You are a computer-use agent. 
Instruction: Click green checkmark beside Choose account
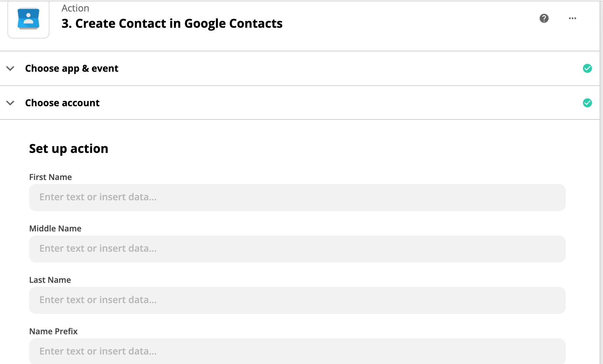pyautogui.click(x=587, y=103)
